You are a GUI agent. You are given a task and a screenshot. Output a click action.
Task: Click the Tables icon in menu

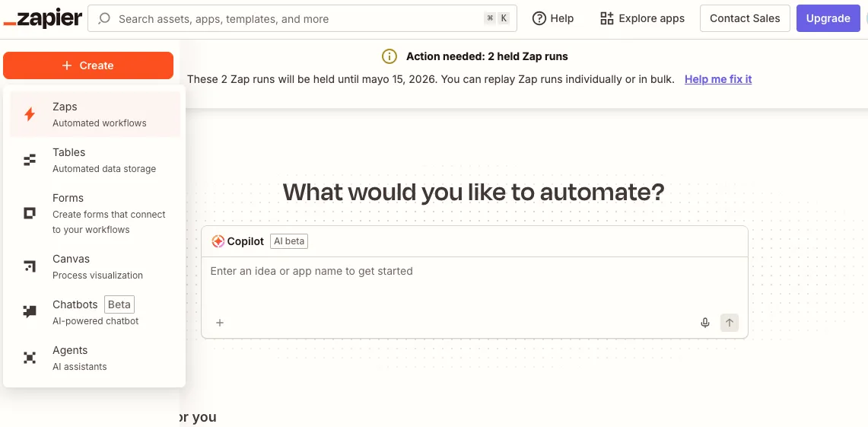tap(30, 160)
